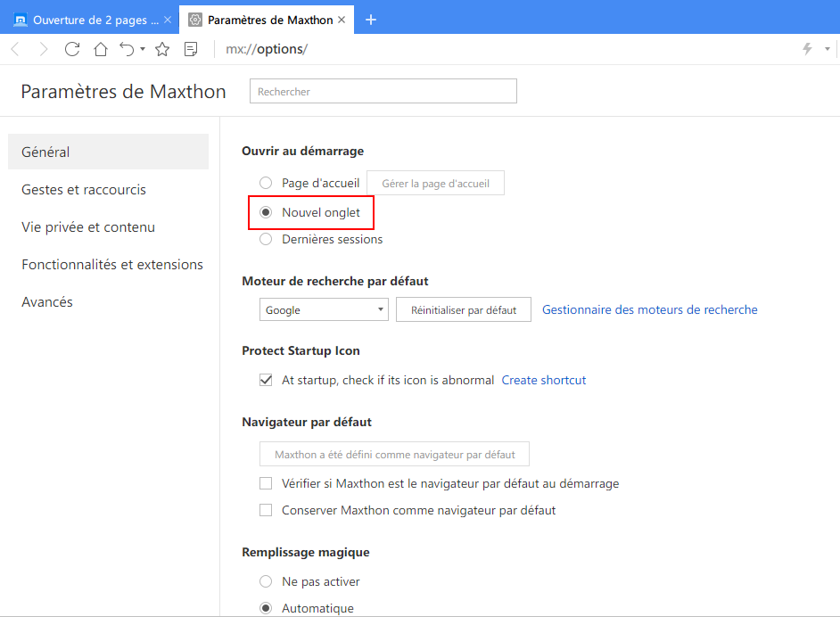Select the Nouvel onglet radio button

(266, 212)
